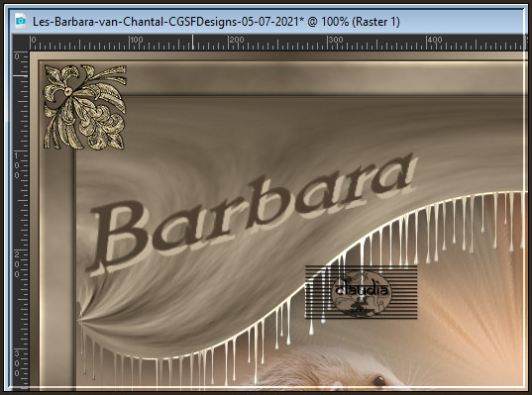This screenshot has height=395, width=532.
Task: Select the gold floral corner ornament
Action: pyautogui.click(x=85, y=107)
